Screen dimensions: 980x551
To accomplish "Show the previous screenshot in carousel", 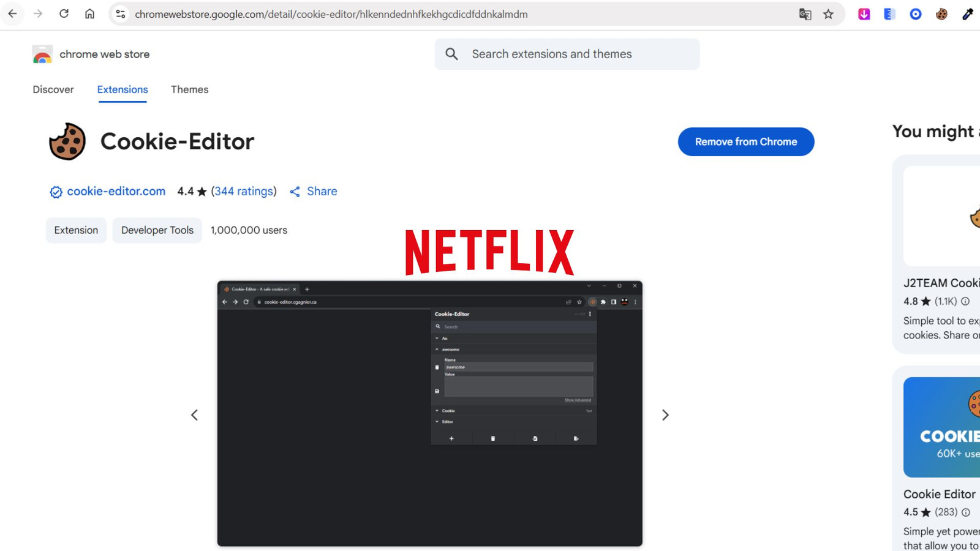I will (194, 415).
